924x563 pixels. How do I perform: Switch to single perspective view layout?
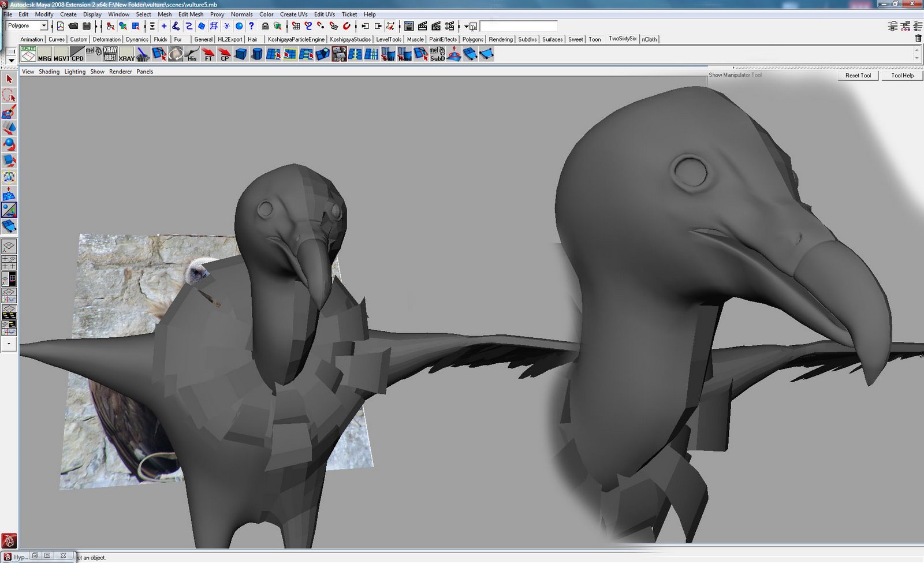pos(9,247)
